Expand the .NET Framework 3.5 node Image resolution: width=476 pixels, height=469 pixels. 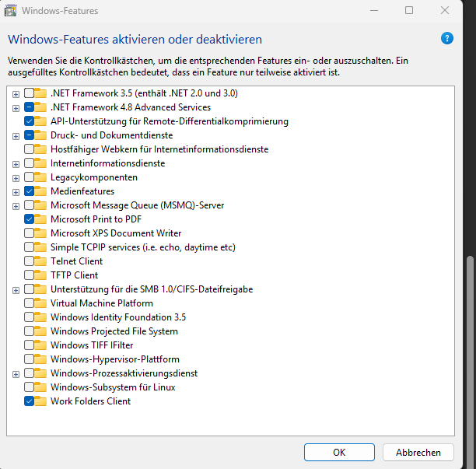16,94
